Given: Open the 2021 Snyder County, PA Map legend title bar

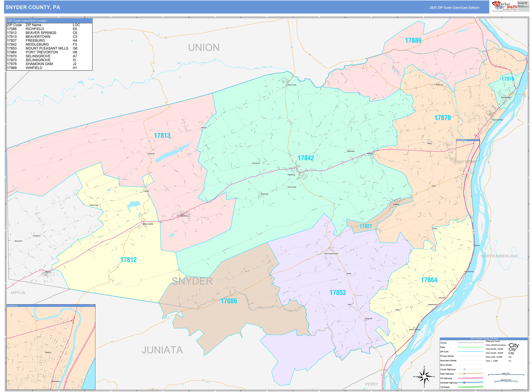Looking at the screenshot, I should coord(484,339).
